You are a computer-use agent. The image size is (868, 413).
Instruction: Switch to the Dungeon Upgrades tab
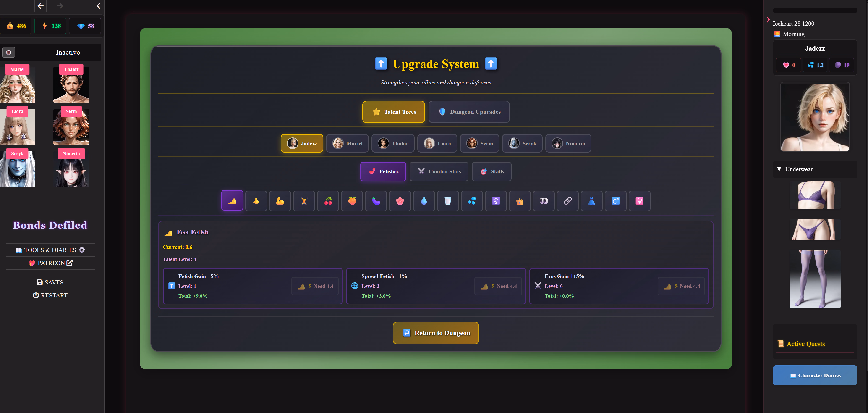[469, 112]
